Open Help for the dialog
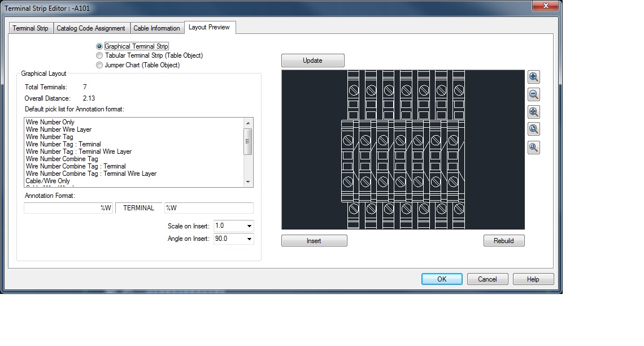644x346 pixels. click(533, 279)
